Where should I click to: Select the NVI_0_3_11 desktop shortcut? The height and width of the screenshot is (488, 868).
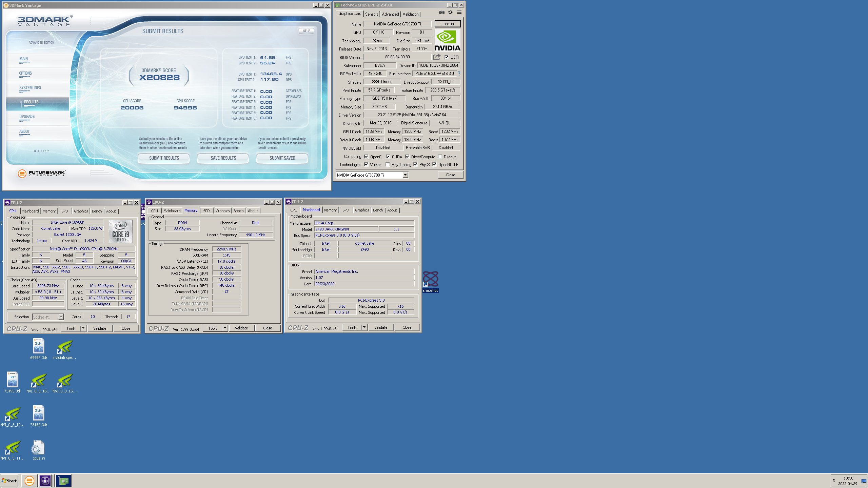click(13, 449)
